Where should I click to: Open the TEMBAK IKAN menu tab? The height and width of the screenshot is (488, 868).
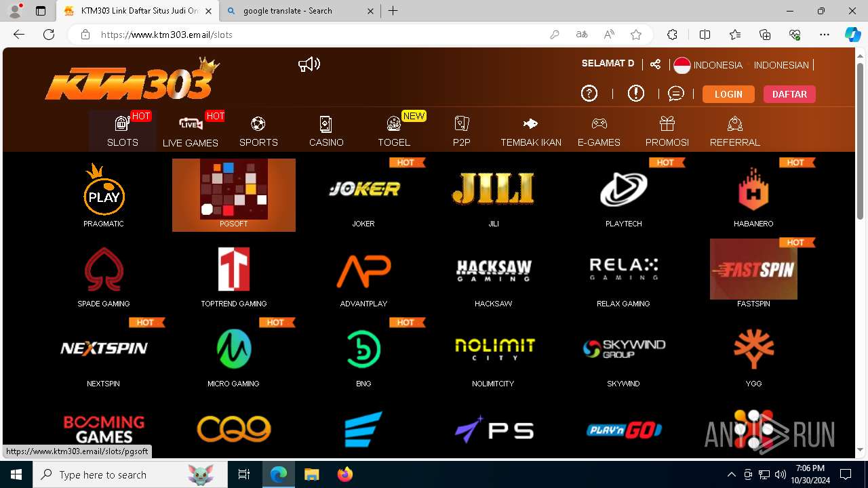pos(531,131)
